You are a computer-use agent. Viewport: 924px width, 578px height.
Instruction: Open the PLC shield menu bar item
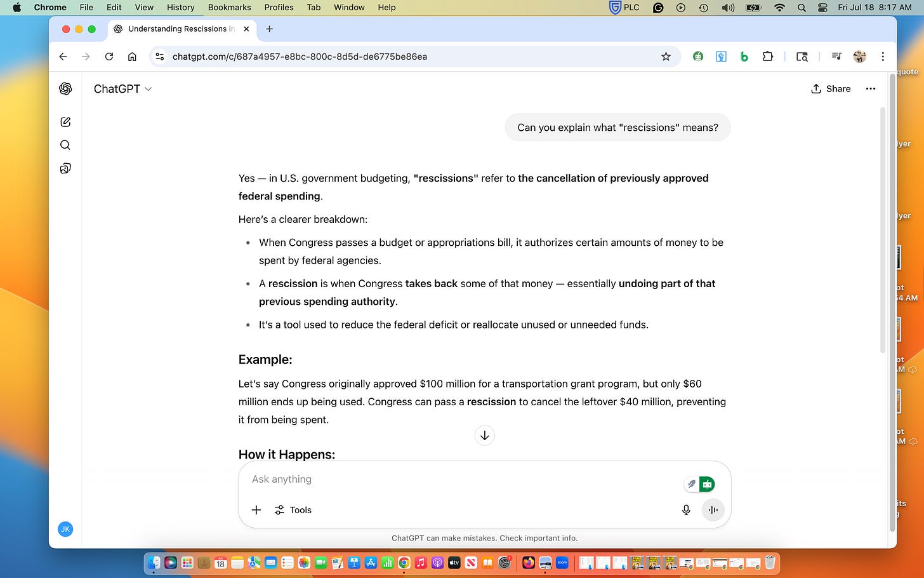624,8
